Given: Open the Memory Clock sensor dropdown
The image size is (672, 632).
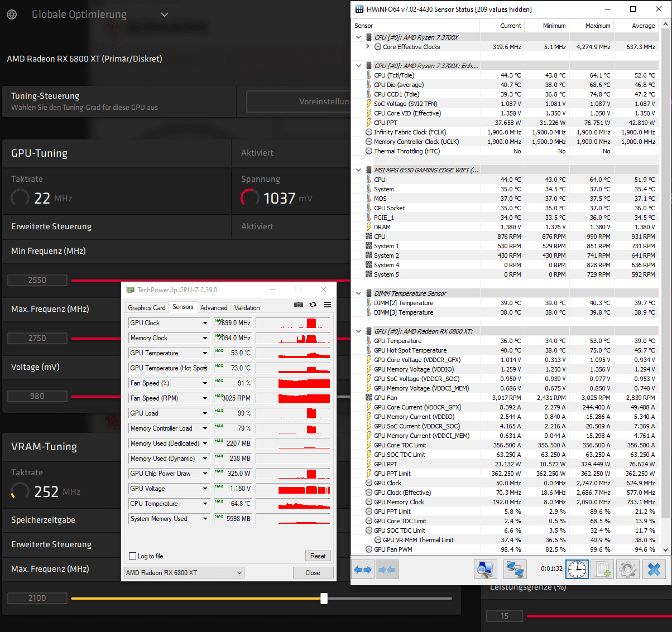Looking at the screenshot, I should coord(205,338).
